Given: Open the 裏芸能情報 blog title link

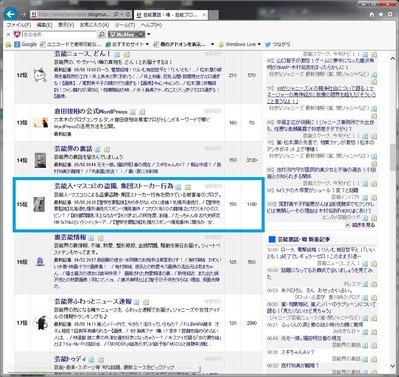Looking at the screenshot, I should pos(70,237).
